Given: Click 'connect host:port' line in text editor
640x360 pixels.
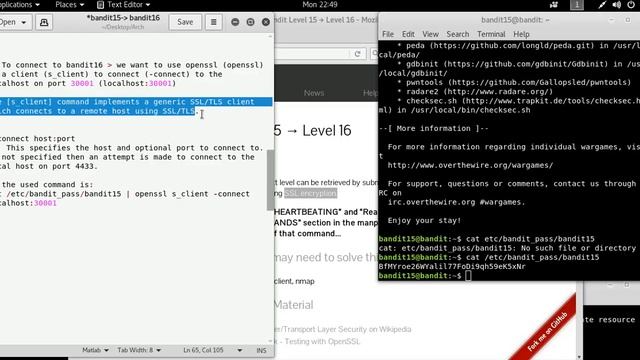Looking at the screenshot, I should 38,139.
